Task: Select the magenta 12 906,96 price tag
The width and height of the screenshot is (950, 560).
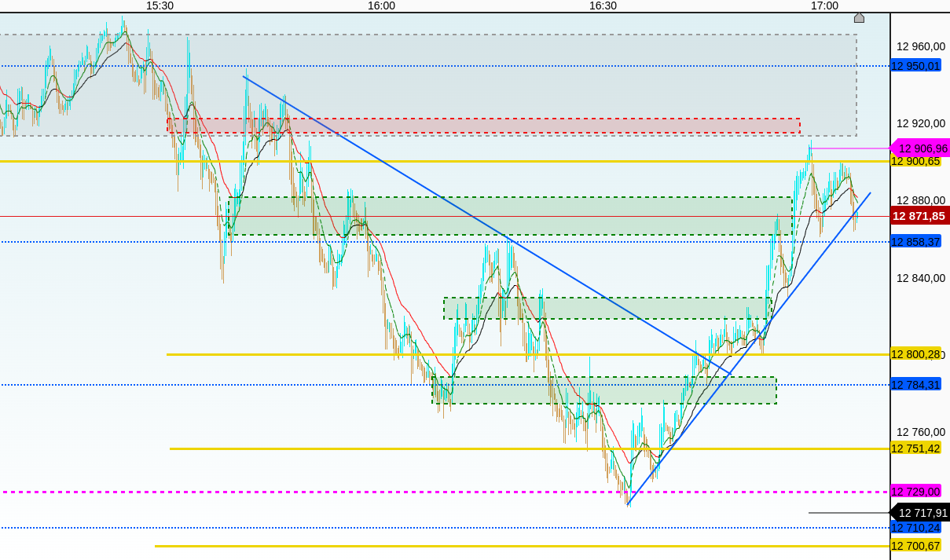Action: (920, 148)
